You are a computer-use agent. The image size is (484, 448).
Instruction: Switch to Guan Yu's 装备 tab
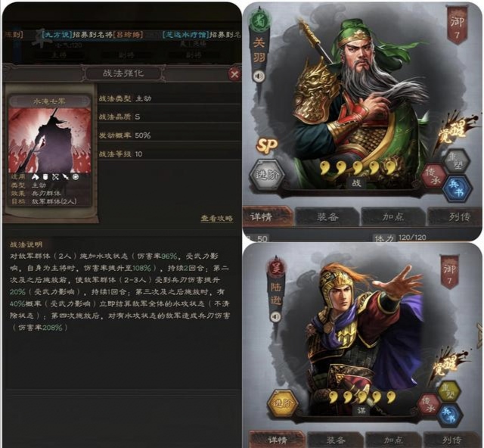pos(327,216)
